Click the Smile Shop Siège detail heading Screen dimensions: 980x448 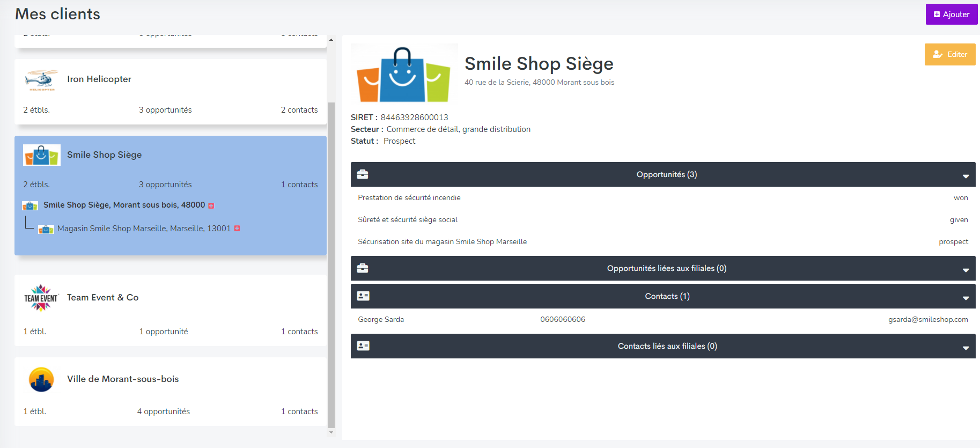pos(539,63)
